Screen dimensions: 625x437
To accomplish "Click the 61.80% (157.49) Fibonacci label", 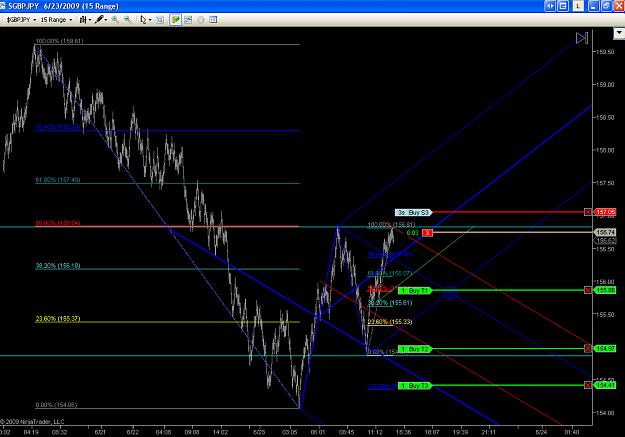I will click(58, 180).
